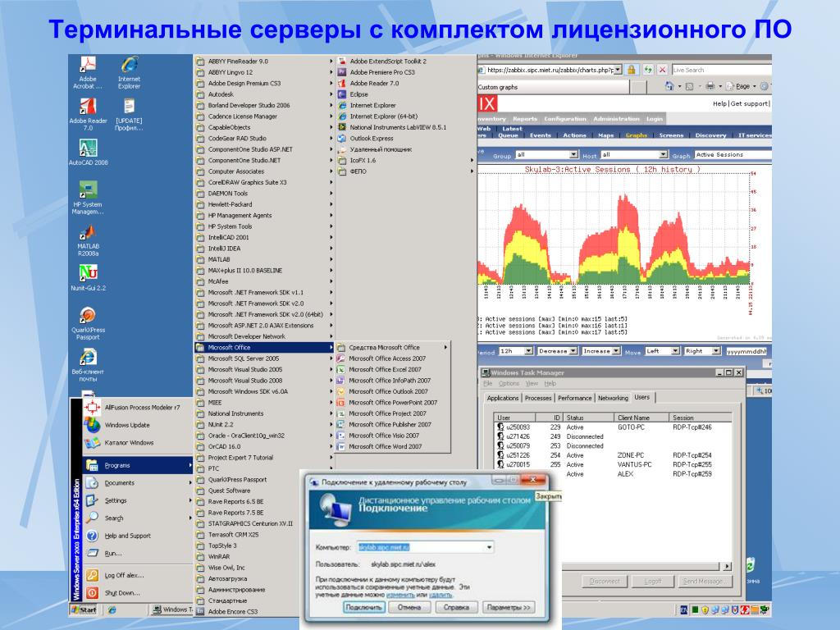Click Send Message button in Task Manager
The width and height of the screenshot is (840, 630).
[705, 582]
